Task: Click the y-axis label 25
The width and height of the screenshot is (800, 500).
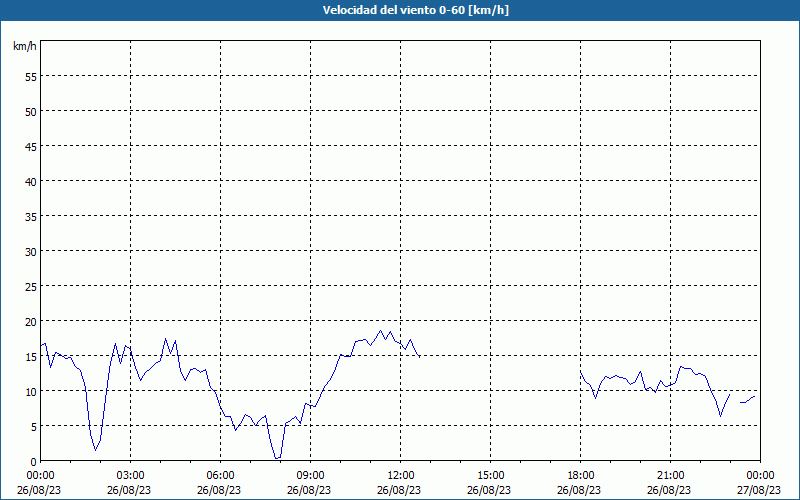Action: pyautogui.click(x=31, y=287)
